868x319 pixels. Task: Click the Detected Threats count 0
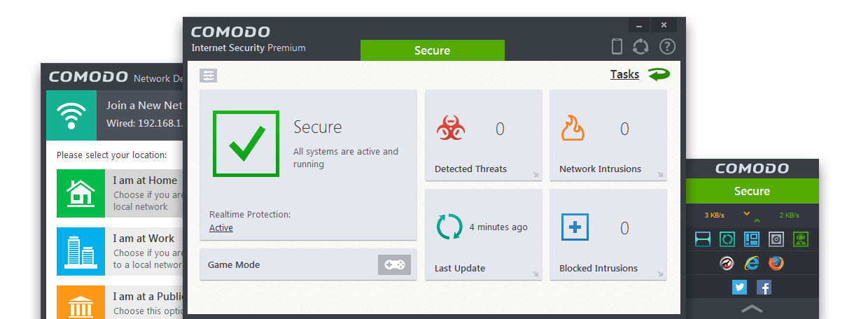pyautogui.click(x=500, y=129)
